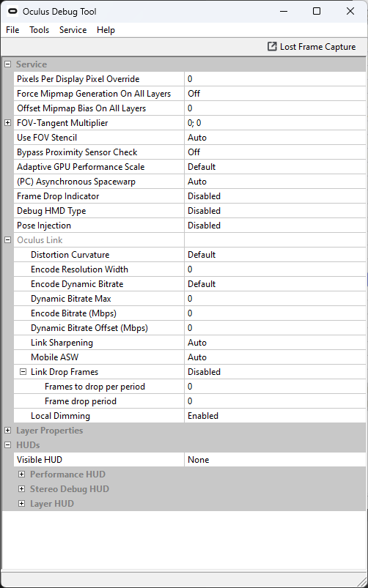Screen dimensions: 368x588
Task: Change Local Dimming Enabled value
Action: [275, 415]
